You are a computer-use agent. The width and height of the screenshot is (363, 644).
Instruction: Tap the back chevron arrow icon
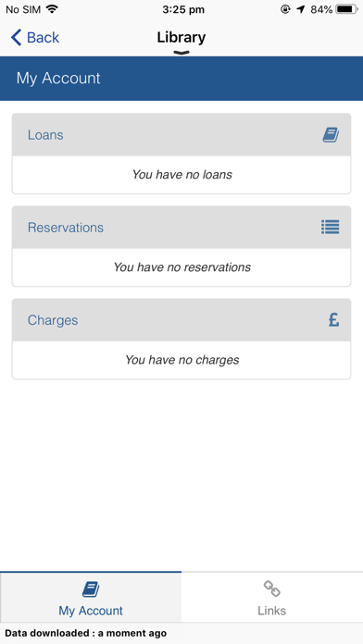click(x=16, y=37)
